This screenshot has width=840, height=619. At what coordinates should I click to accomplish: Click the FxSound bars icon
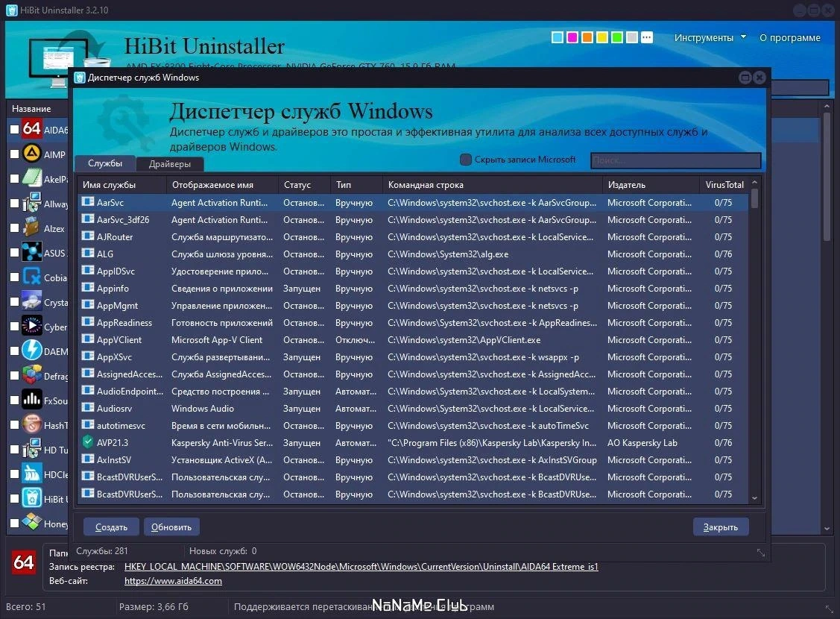[x=31, y=400]
